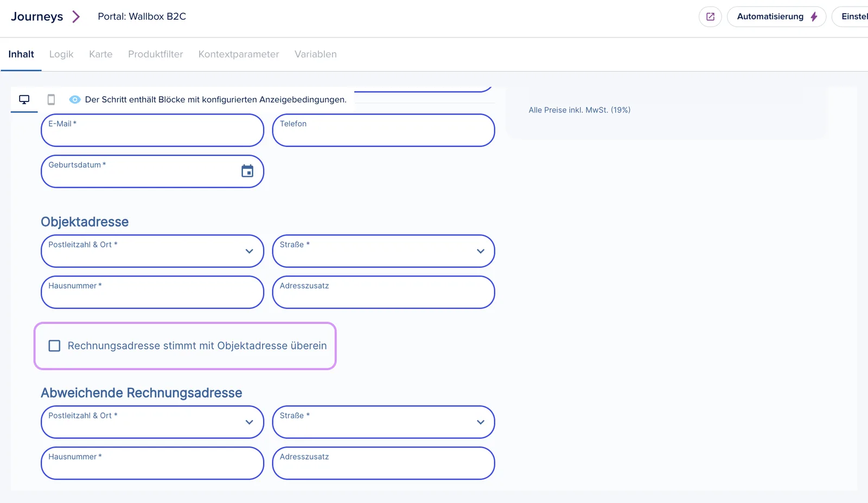Select the Objektadresse heading

(85, 222)
